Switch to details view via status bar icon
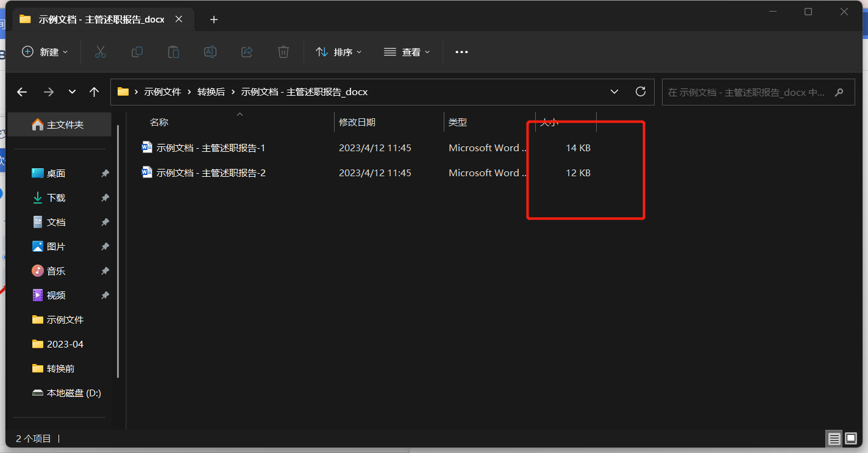The width and height of the screenshot is (868, 453). point(834,438)
